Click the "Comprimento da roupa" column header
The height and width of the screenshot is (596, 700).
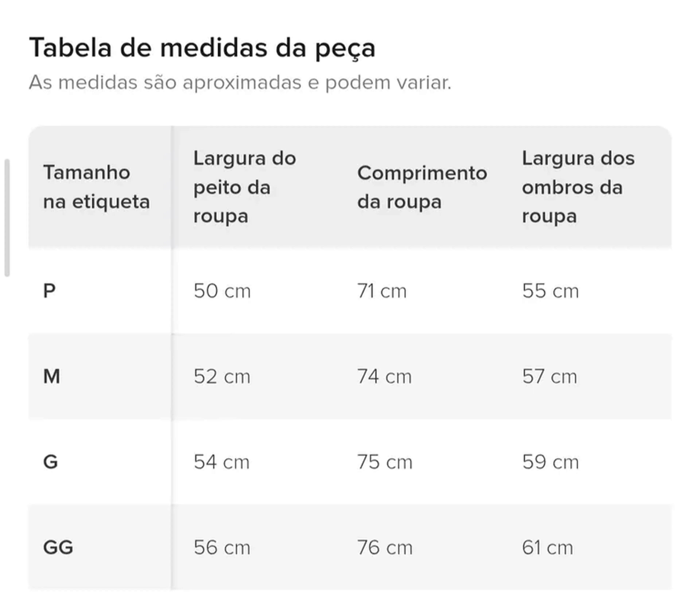pos(422,187)
